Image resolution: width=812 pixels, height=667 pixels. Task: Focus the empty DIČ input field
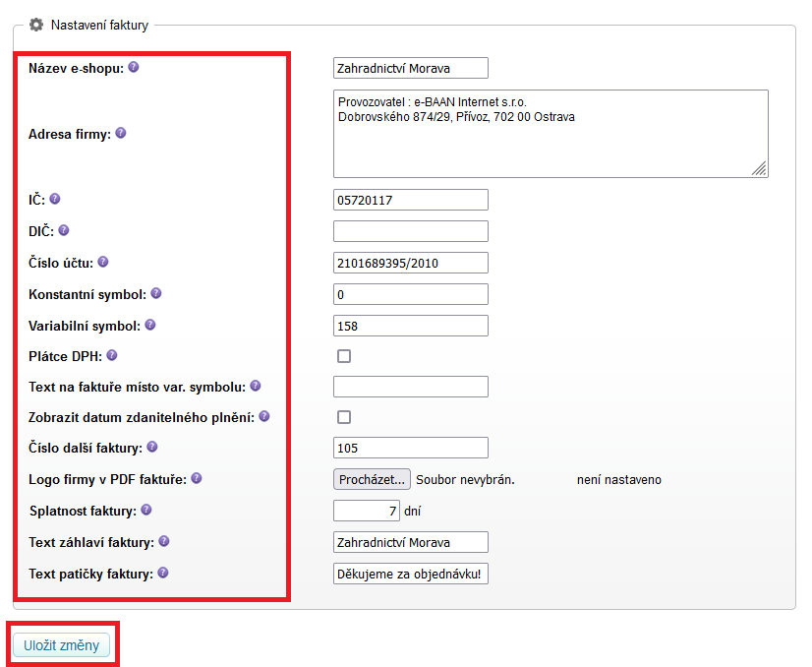click(x=410, y=231)
